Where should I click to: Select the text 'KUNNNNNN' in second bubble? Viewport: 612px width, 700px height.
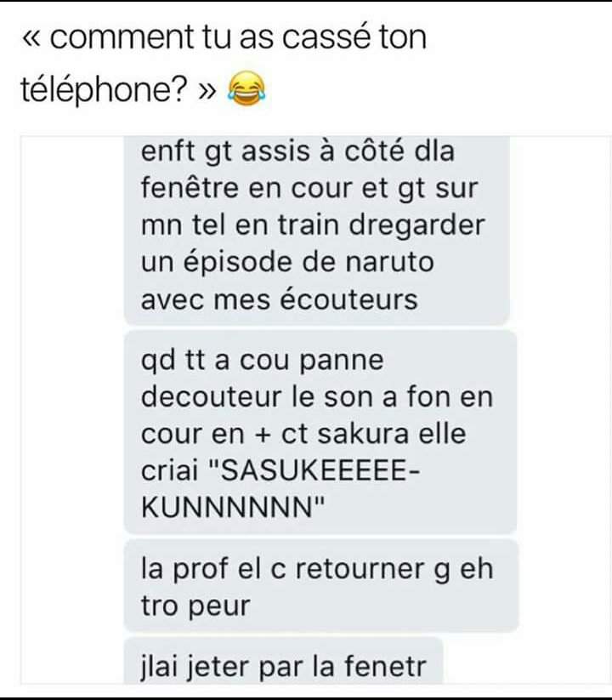point(227,507)
